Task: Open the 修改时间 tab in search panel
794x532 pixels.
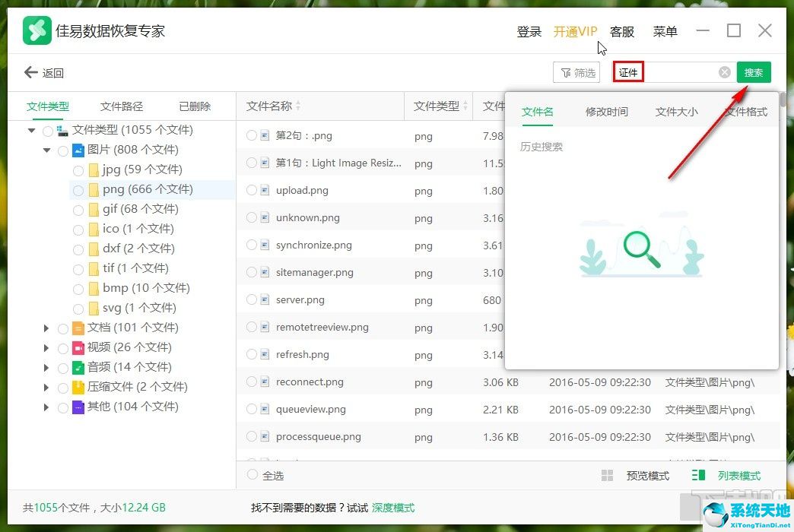Action: click(x=606, y=111)
